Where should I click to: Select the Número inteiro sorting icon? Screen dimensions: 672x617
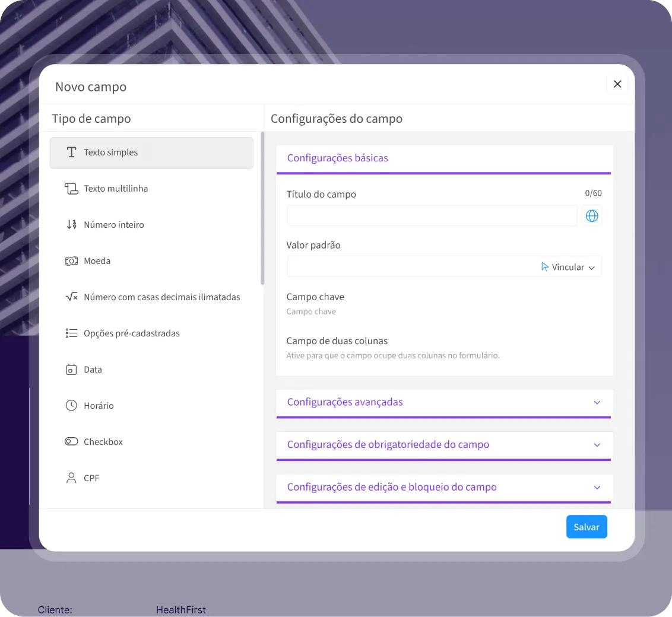(x=71, y=224)
